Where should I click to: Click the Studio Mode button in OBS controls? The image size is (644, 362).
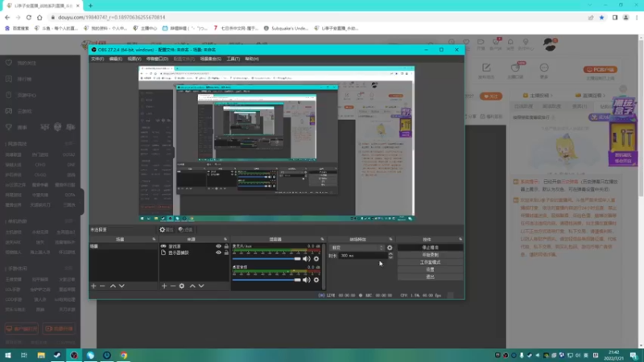[430, 262]
